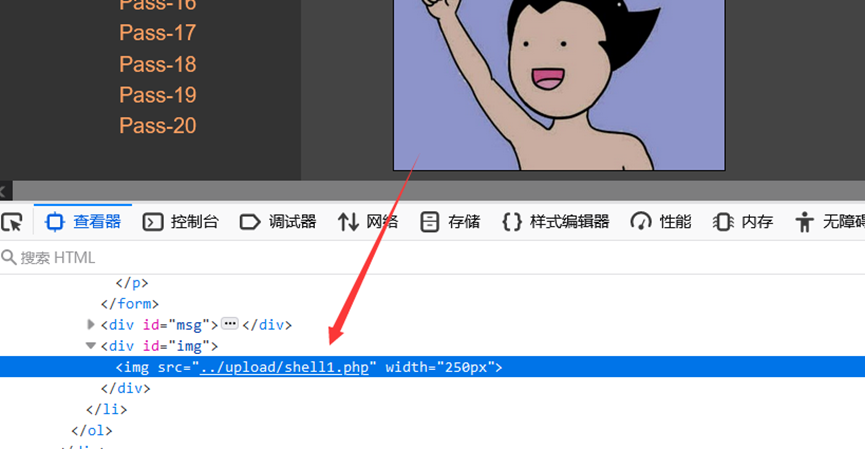Screen dimensions: 865x449
Task: Switch to the 调试器 debugger tab
Action: pos(278,222)
